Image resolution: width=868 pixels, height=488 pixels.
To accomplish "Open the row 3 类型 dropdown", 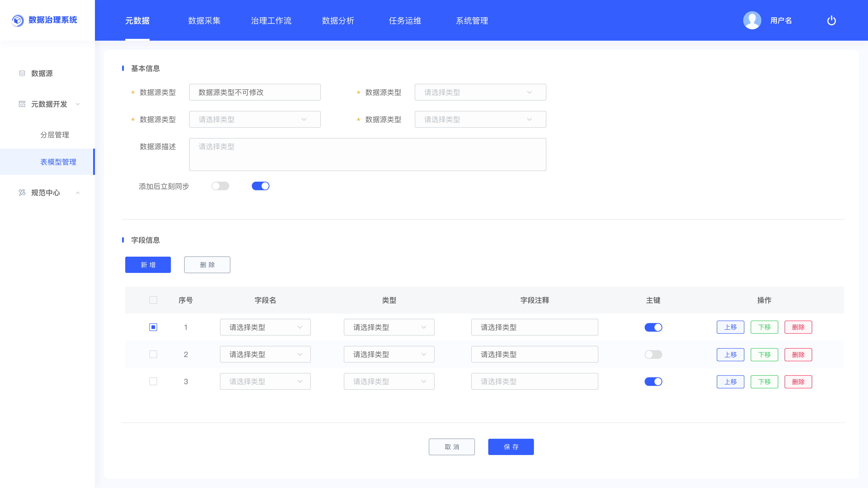I will (389, 381).
